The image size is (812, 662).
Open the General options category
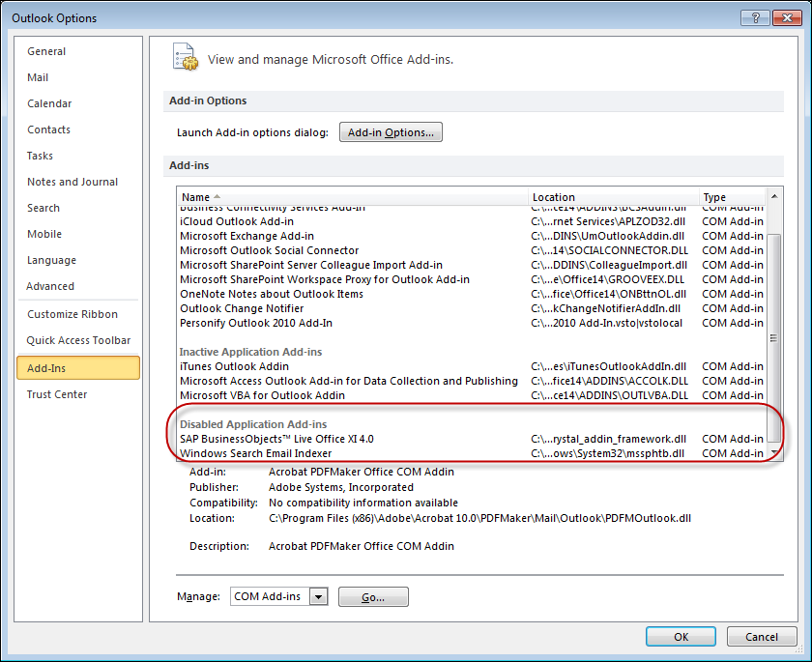point(46,51)
